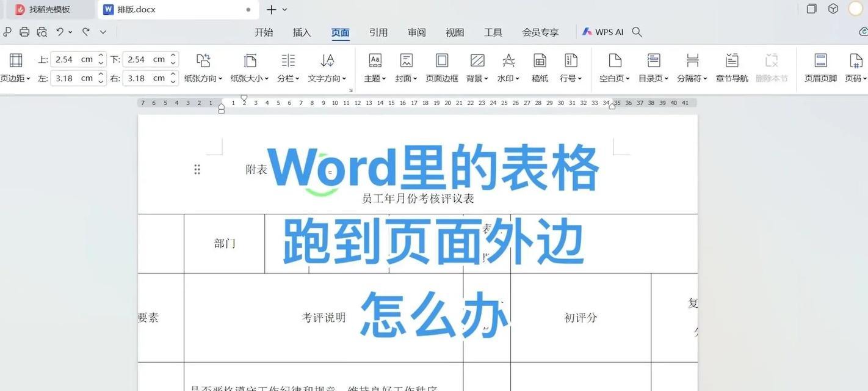Open the 行号 line numbers menu
Screen dimensions: 868x391
point(571,68)
